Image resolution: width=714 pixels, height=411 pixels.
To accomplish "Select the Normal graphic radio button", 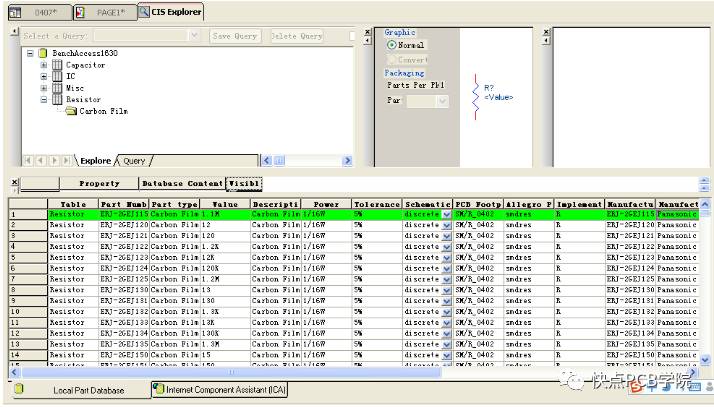I will click(391, 45).
